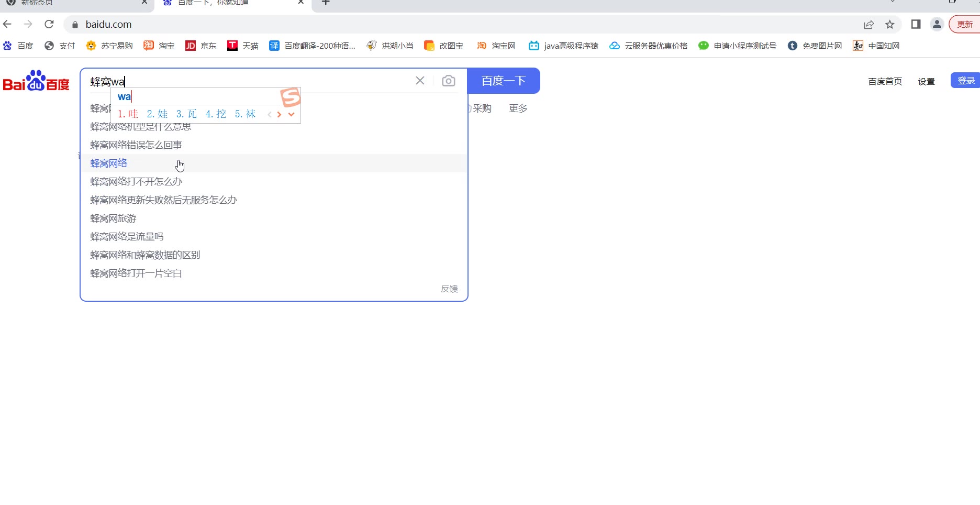Show next page of IME candidates

[280, 114]
